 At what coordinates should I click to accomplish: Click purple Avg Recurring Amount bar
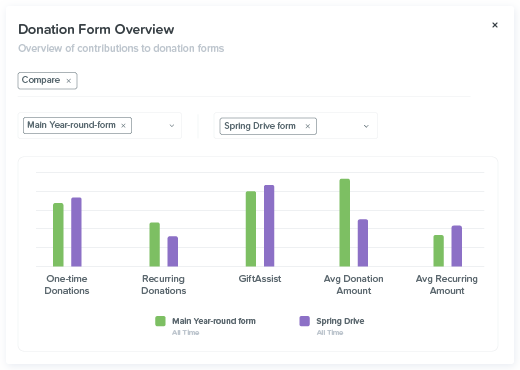pyautogui.click(x=457, y=246)
